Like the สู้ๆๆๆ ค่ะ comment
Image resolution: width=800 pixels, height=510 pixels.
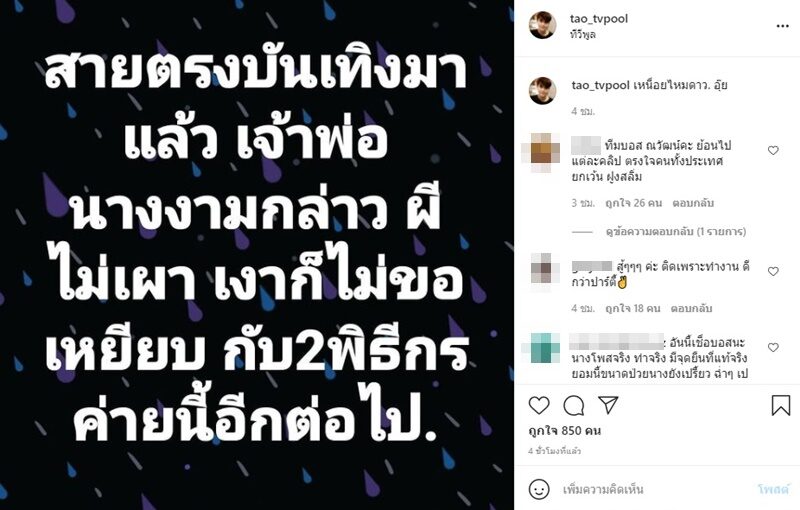pyautogui.click(x=773, y=271)
